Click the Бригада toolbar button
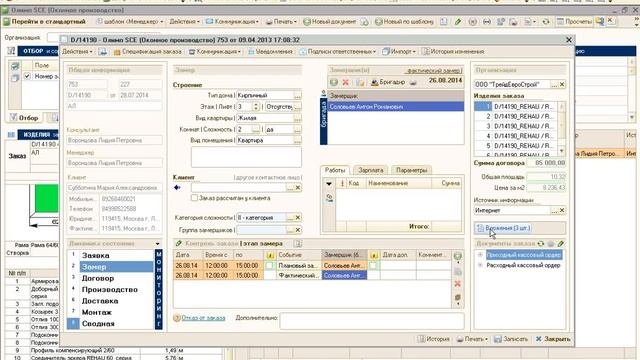The width and height of the screenshot is (640, 360). coord(388,82)
